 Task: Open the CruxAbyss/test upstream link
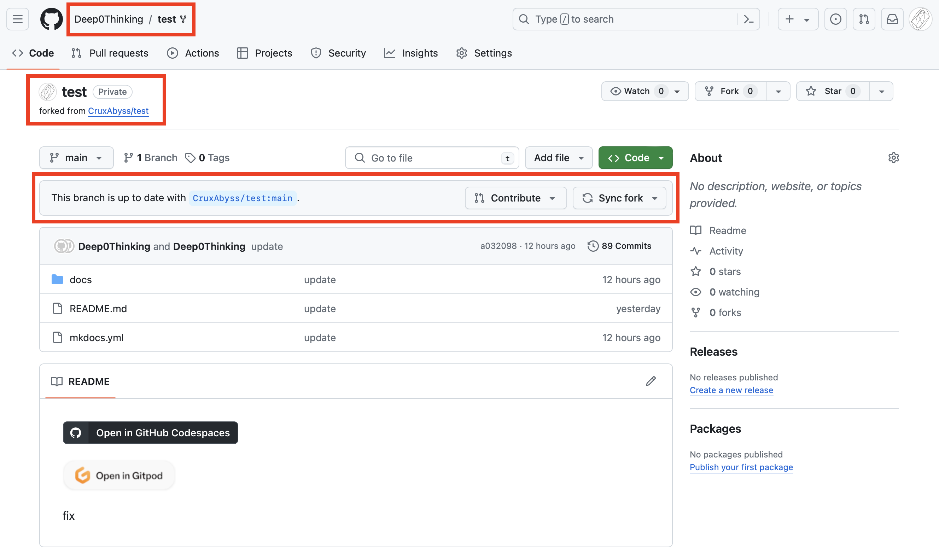tap(118, 111)
